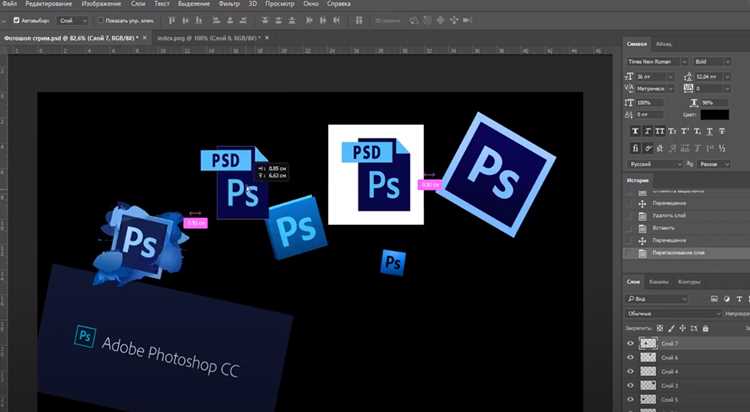Image resolution: width=750 pixels, height=412 pixels.
Task: Toggle the All Caps text style icon
Action: coord(660,131)
